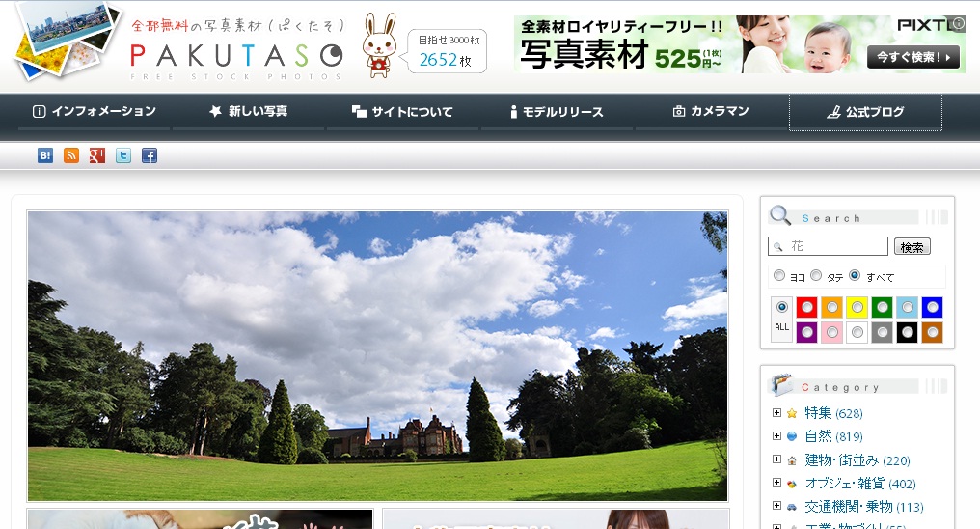Viewport: 980px width, 529px height.
Task: Open the orange RSS feed icon
Action: 70,155
